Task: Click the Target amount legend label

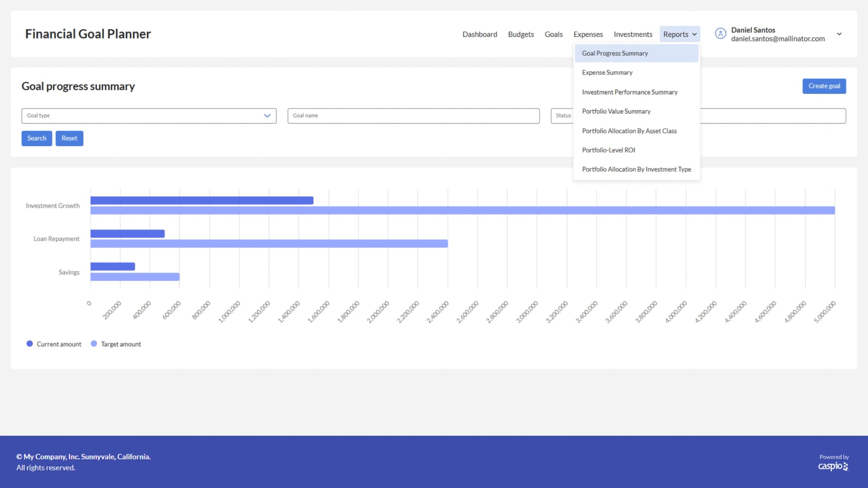Action: (121, 344)
